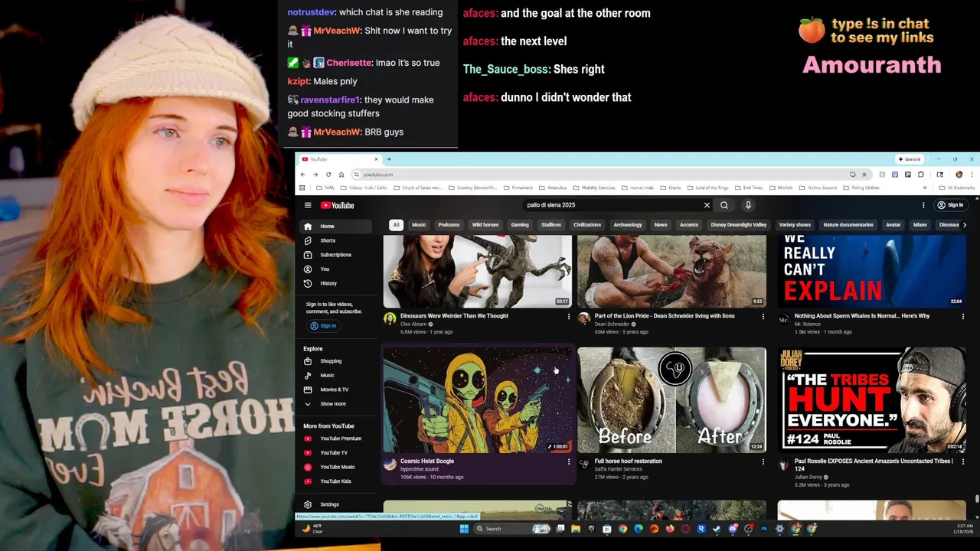
Task: Open the YouTube hamburger guide menu
Action: pos(308,205)
